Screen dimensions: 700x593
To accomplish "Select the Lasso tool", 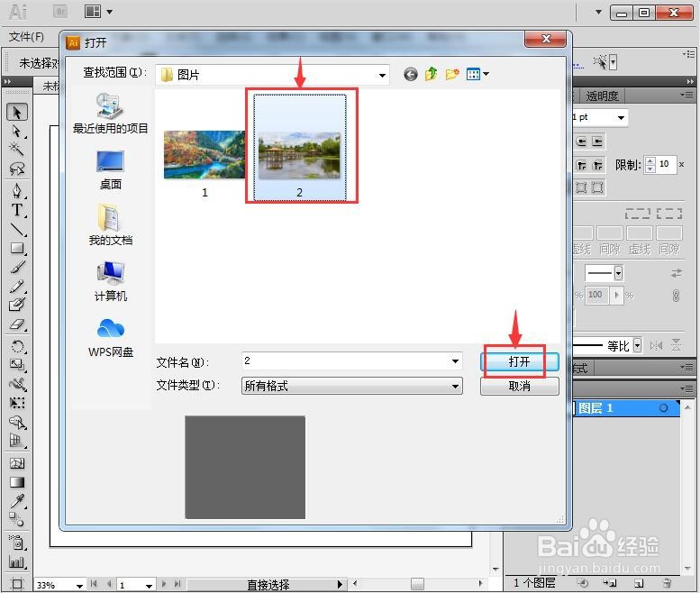I will (x=17, y=169).
